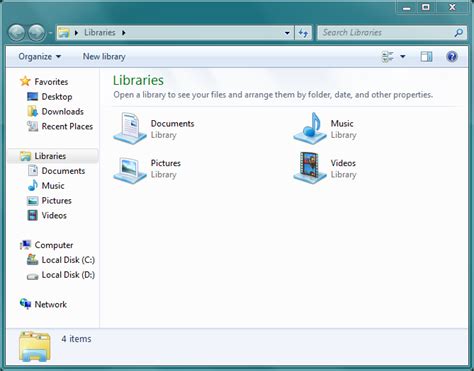Select Favorites in navigation pane
Screen dimensions: 474x371
click(51, 82)
